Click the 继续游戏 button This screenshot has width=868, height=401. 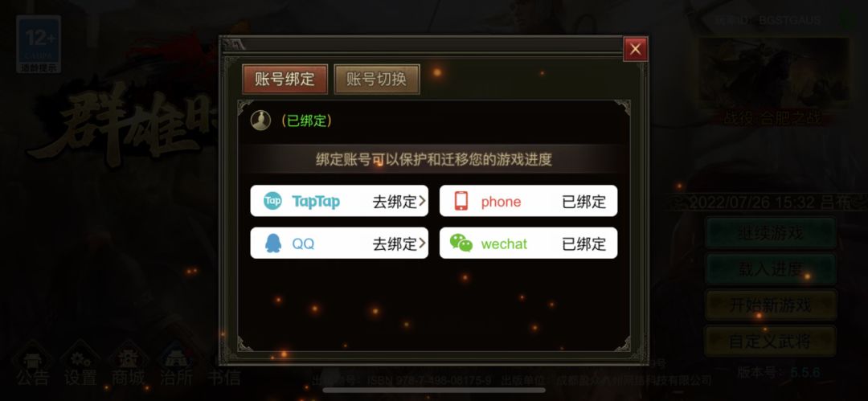point(770,232)
